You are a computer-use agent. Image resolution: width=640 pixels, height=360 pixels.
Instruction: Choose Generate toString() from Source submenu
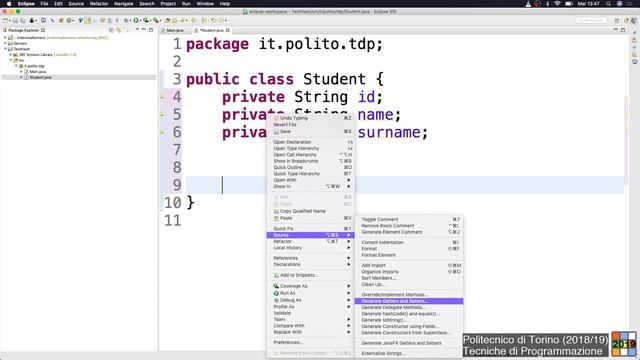pyautogui.click(x=409, y=320)
